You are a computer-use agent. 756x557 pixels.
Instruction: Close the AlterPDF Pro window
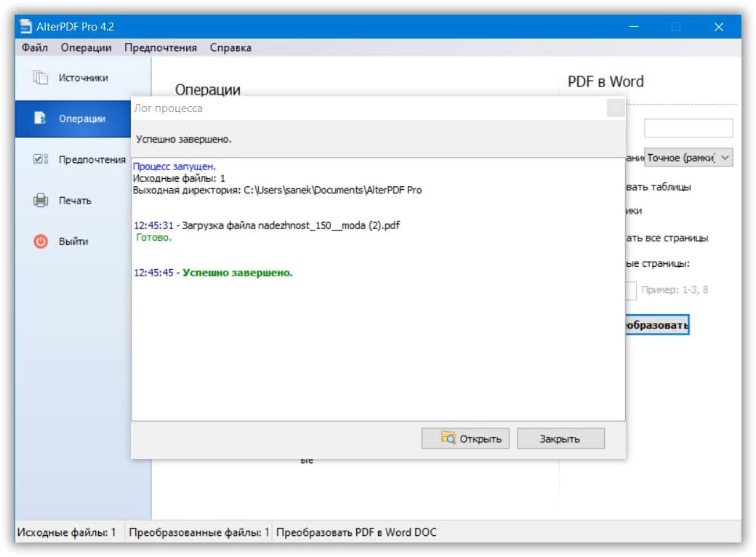pyautogui.click(x=718, y=26)
